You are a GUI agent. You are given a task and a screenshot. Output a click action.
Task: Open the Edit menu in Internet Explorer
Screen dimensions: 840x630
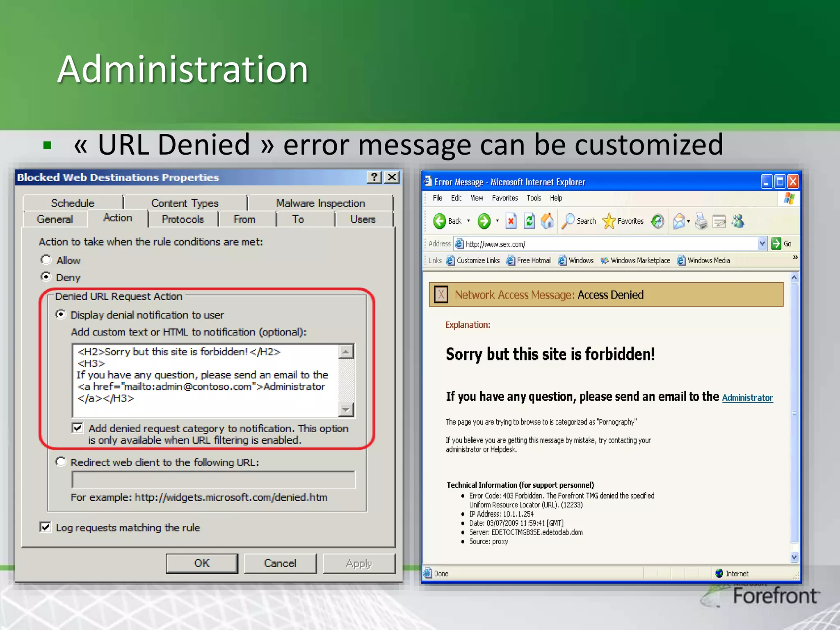[456, 198]
